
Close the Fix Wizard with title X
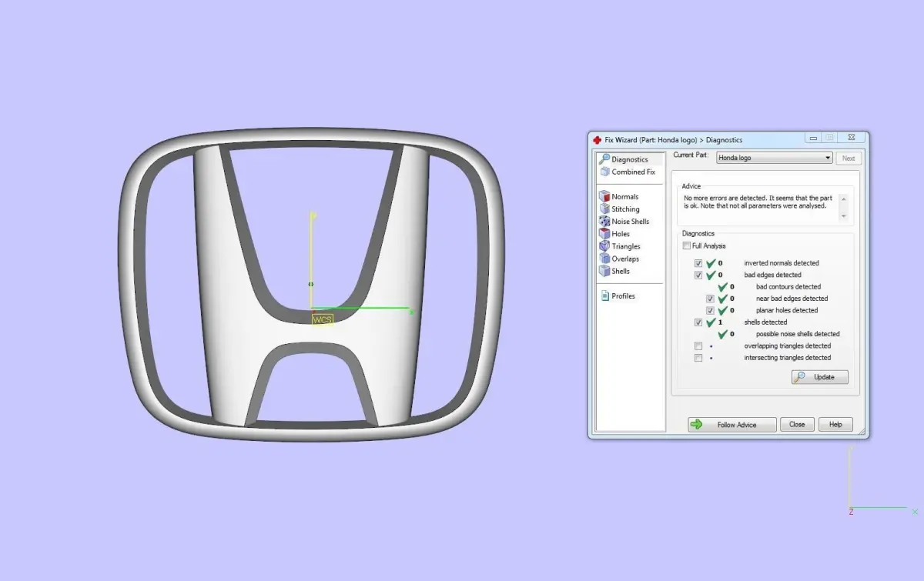851,139
